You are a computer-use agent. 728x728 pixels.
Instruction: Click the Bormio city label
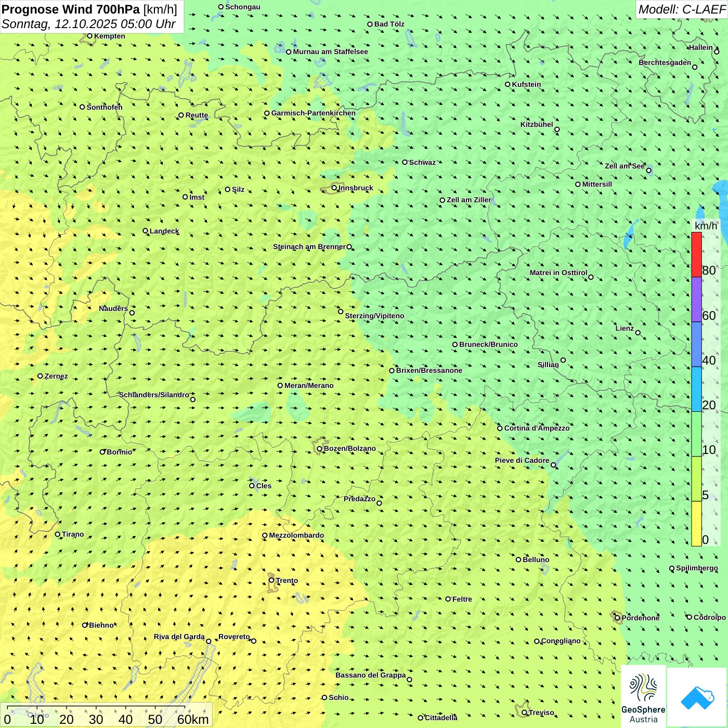pos(119,452)
